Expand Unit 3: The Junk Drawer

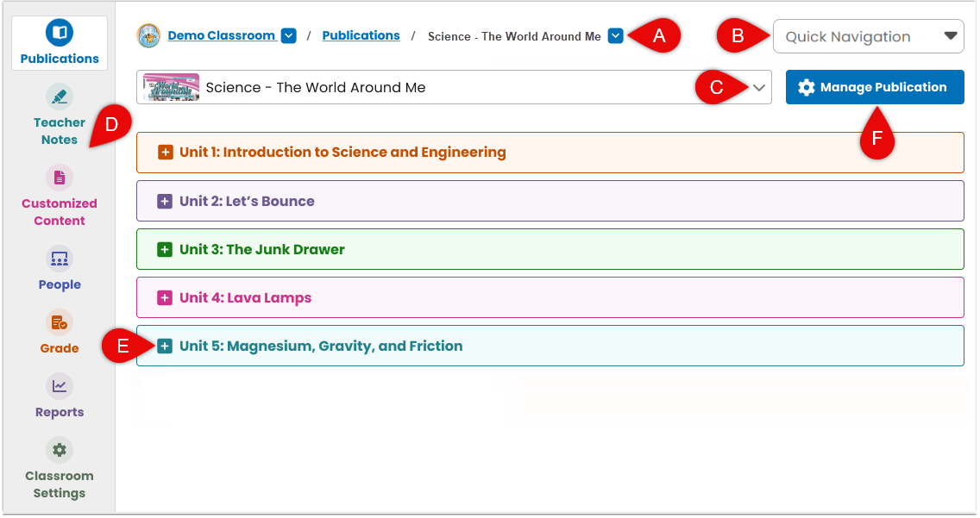(165, 250)
